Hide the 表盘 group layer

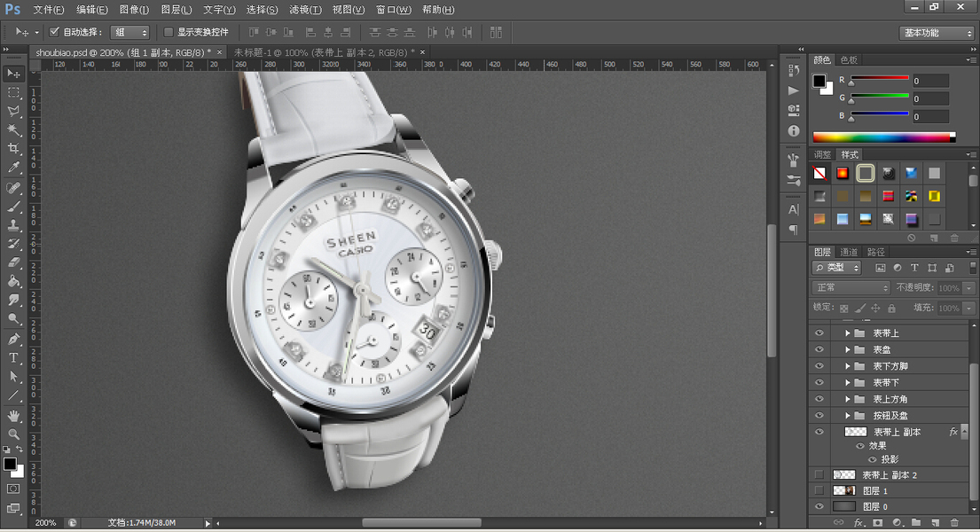click(x=819, y=349)
